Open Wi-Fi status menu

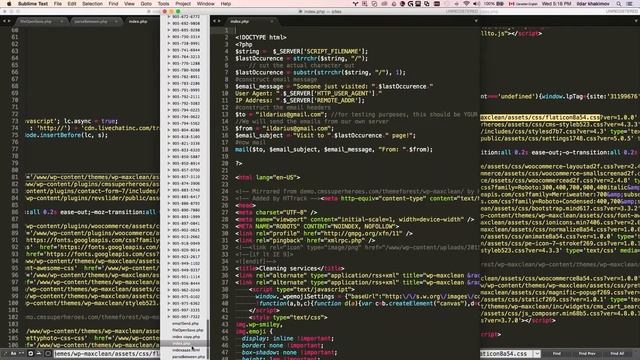point(467,4)
